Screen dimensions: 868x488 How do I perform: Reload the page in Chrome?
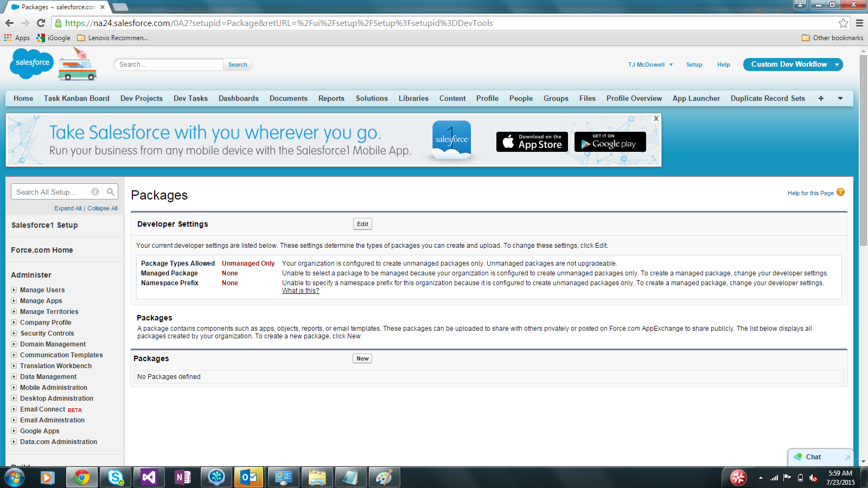pos(41,23)
